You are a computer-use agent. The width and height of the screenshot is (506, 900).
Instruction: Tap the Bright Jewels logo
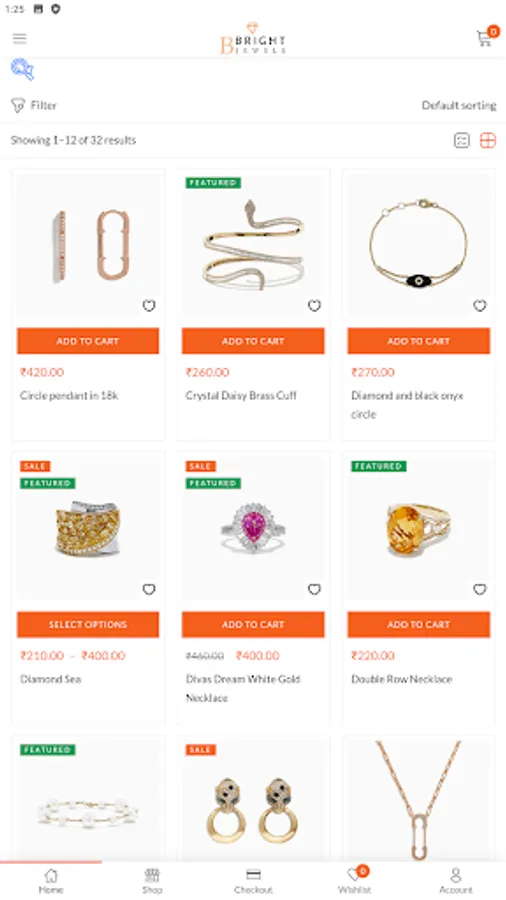(x=252, y=38)
